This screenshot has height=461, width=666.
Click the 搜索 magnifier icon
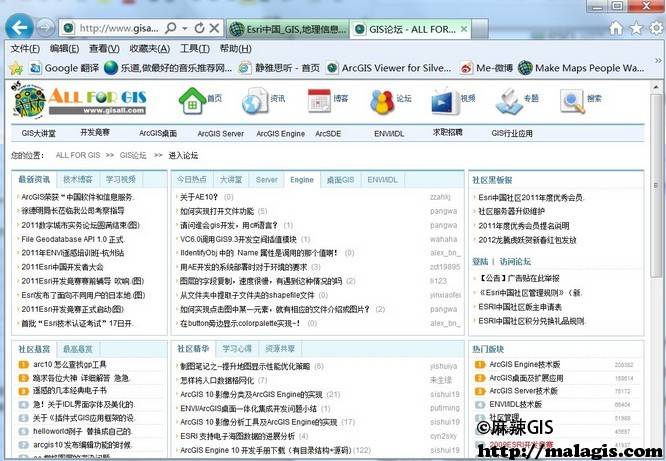tap(573, 101)
